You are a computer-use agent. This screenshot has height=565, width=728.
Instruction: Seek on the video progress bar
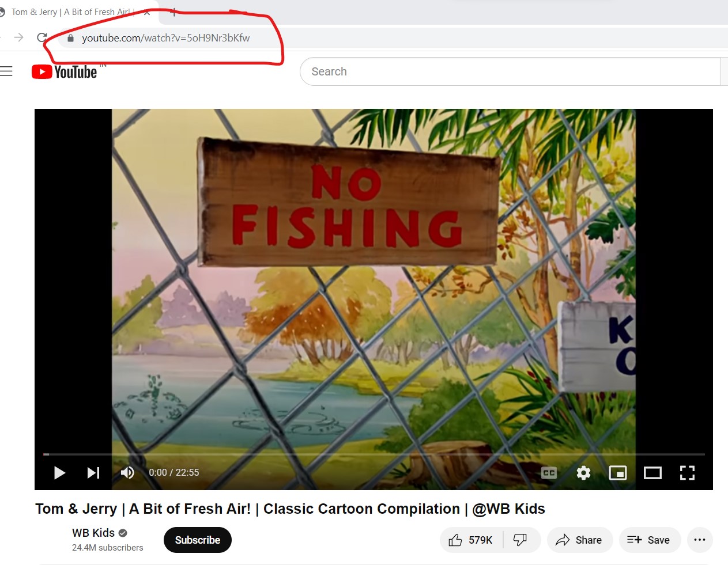click(x=374, y=454)
